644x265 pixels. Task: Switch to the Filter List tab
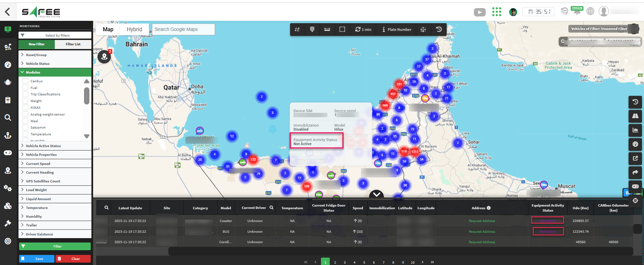pyautogui.click(x=73, y=44)
